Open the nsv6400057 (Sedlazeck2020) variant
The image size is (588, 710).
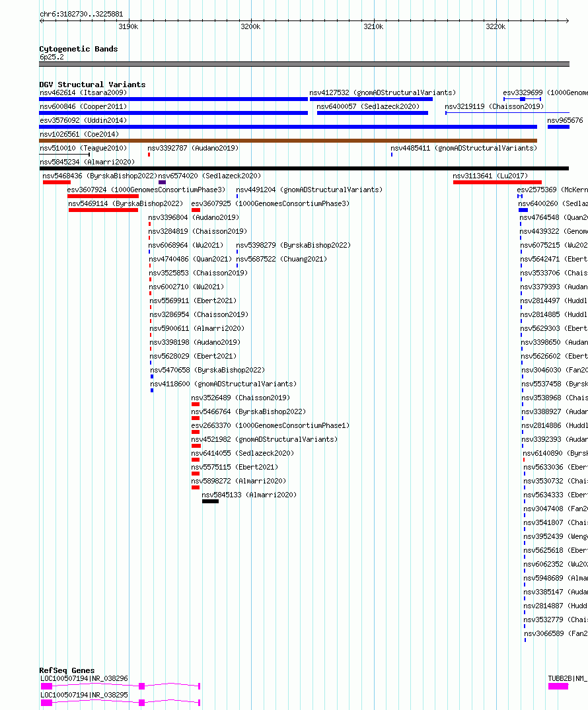coord(368,106)
